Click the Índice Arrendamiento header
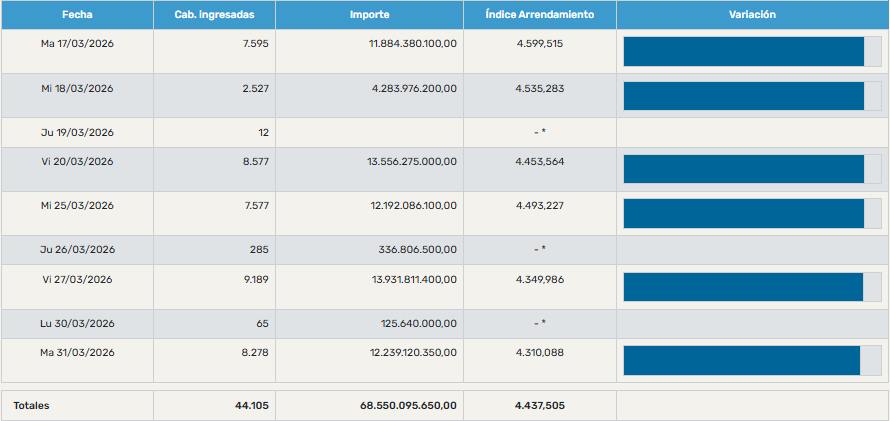 (x=539, y=15)
